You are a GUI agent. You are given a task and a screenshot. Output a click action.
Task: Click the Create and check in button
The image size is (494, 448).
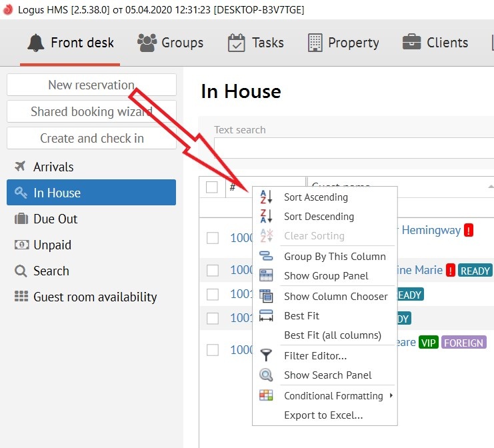click(91, 138)
